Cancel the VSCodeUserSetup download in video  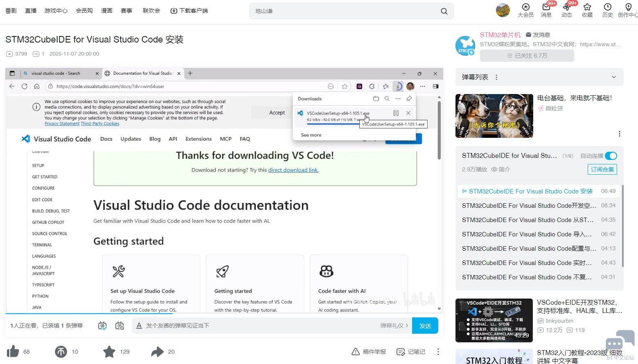coord(408,113)
